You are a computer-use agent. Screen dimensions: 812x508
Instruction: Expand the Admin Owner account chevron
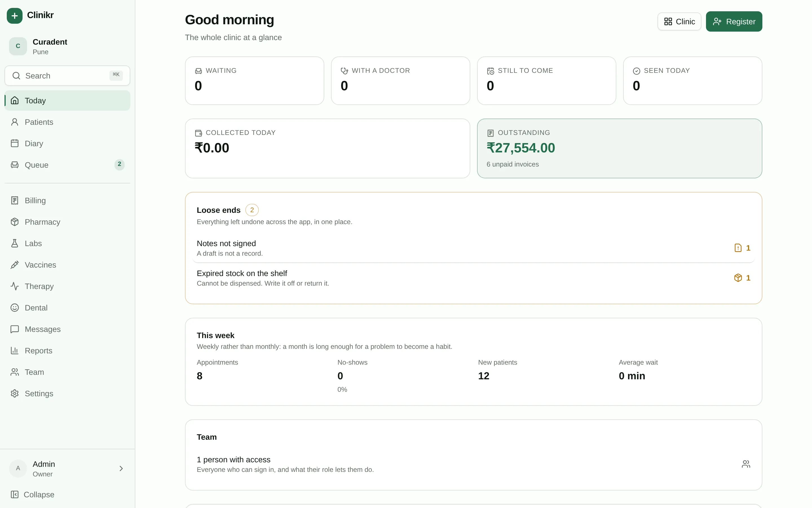click(121, 469)
